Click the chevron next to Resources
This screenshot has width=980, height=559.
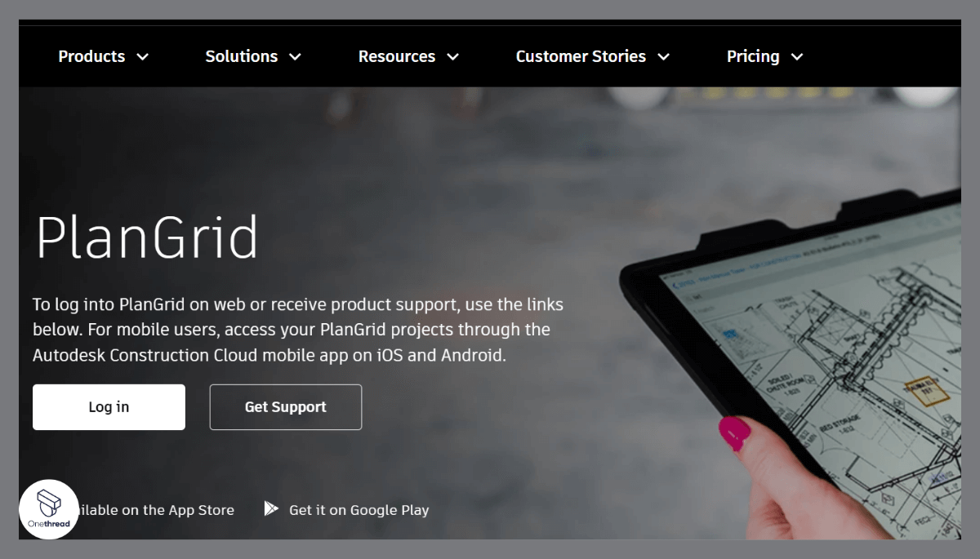452,57
